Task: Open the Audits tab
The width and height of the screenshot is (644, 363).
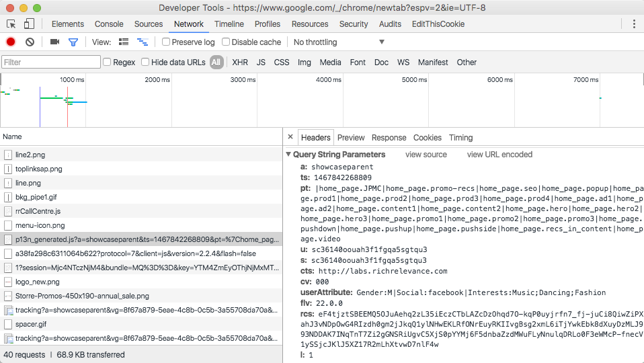Action: (390, 24)
